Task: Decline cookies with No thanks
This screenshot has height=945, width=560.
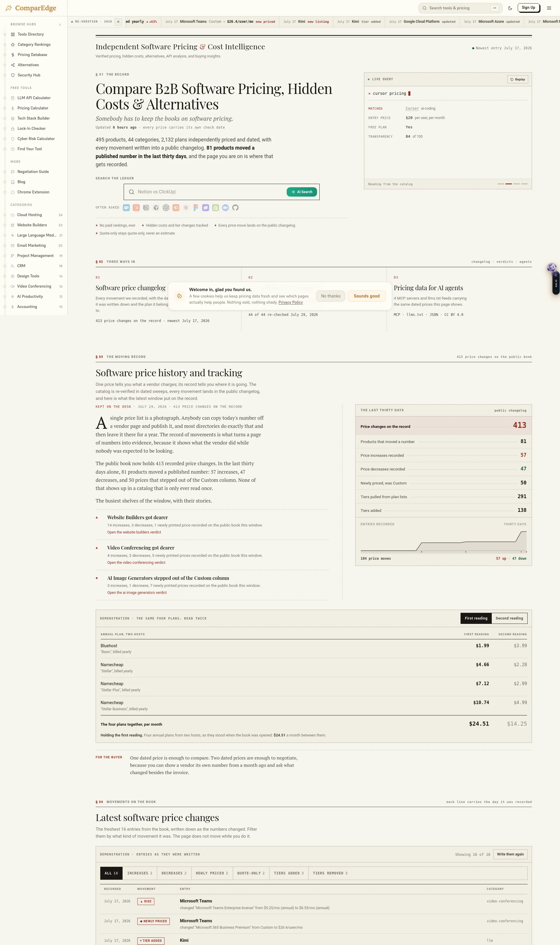Action: pos(330,296)
